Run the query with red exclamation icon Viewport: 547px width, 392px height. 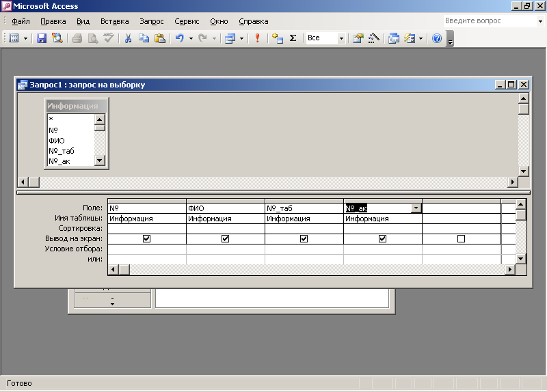click(x=258, y=38)
